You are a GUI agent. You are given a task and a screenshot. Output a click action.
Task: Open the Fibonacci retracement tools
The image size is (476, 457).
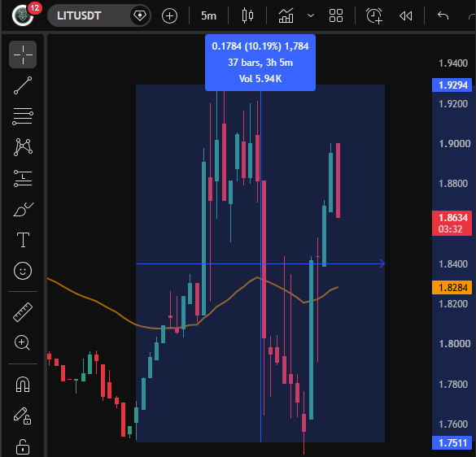(23, 116)
